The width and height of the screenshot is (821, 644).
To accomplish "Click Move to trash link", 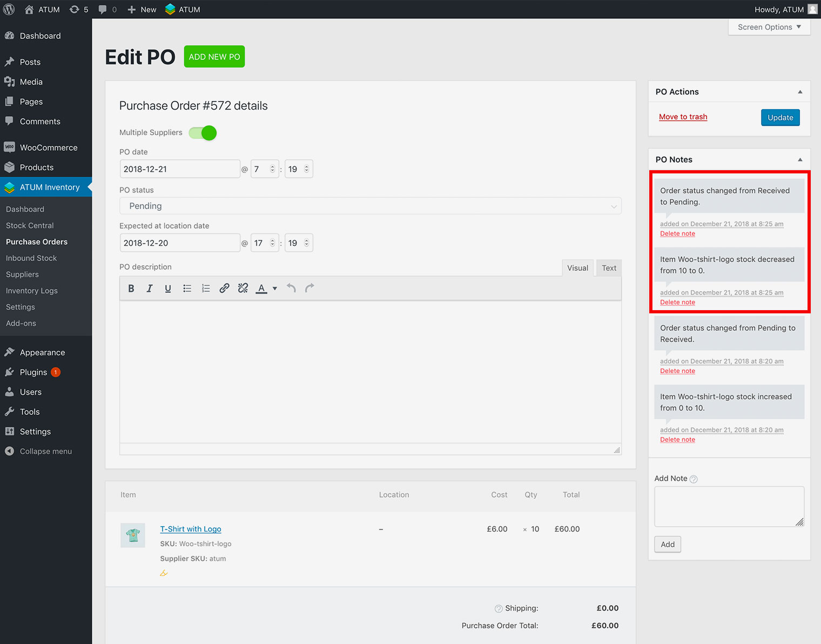I will click(683, 117).
